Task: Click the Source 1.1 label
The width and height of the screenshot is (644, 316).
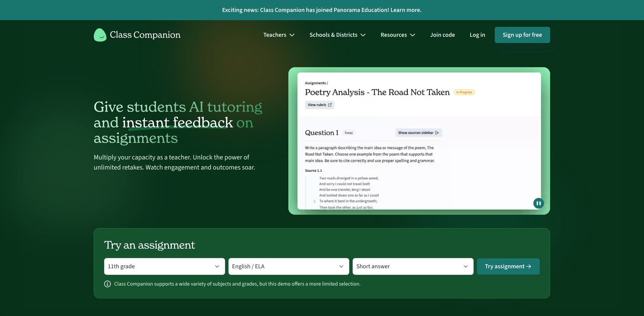Action: pyautogui.click(x=313, y=171)
